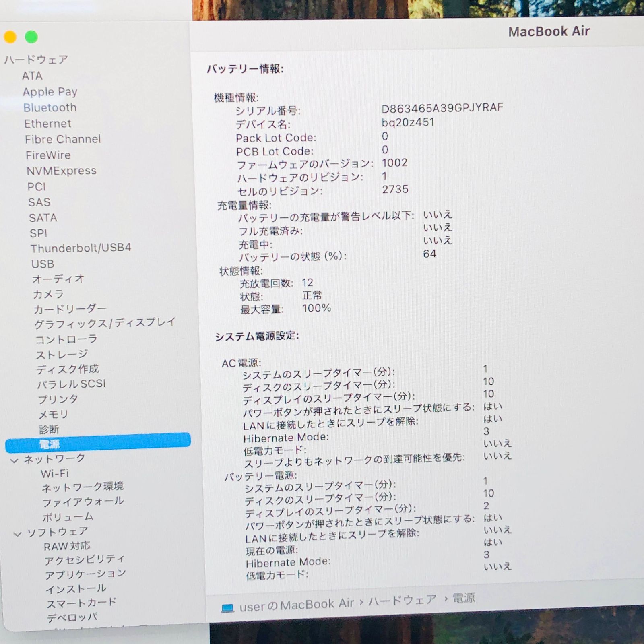Screen dimensions: 644x644
Task: Click the cell revision value 2735
Action: click(x=395, y=189)
